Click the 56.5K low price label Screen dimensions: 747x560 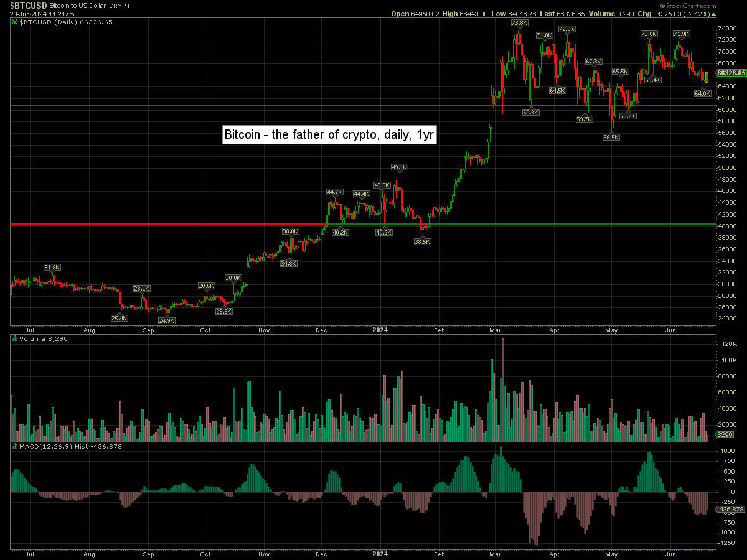coord(611,137)
